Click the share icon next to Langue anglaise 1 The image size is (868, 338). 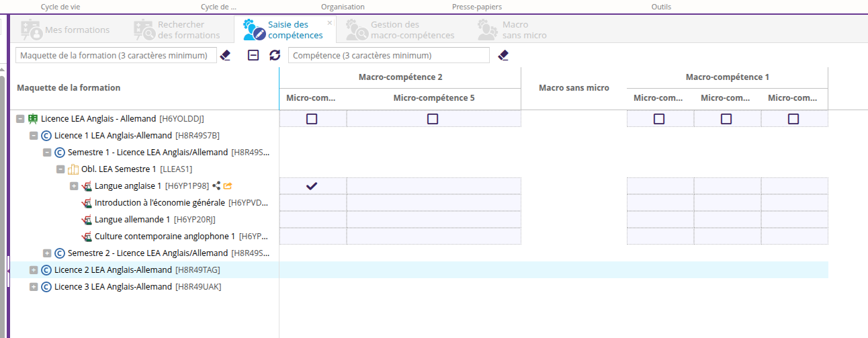216,186
